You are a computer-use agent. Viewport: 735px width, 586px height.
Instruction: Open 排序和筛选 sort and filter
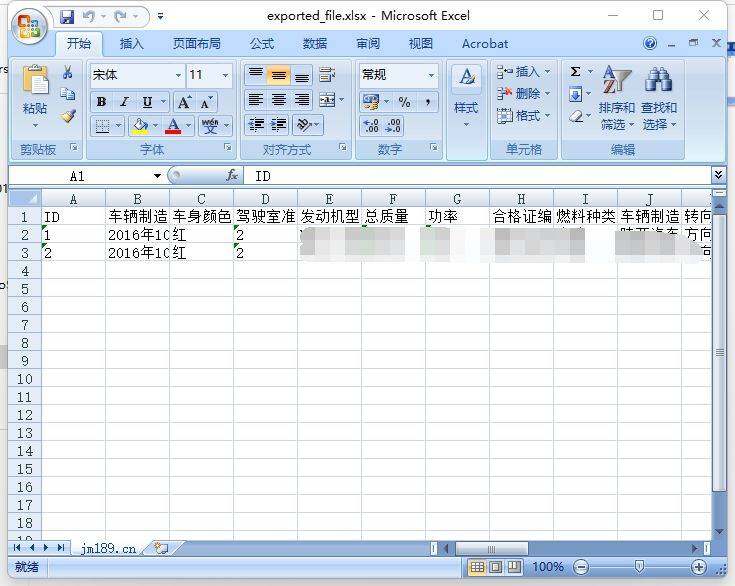(616, 98)
